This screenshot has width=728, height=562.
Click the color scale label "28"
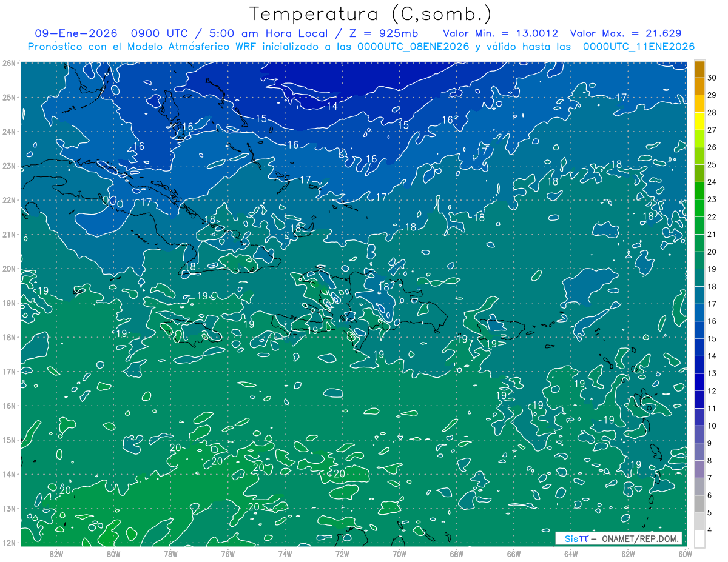click(712, 113)
